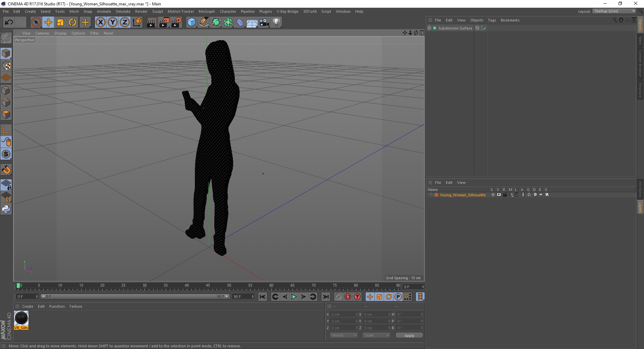Switch to Points mode in sidebar
Screen dimensions: 644x349
coord(6,90)
